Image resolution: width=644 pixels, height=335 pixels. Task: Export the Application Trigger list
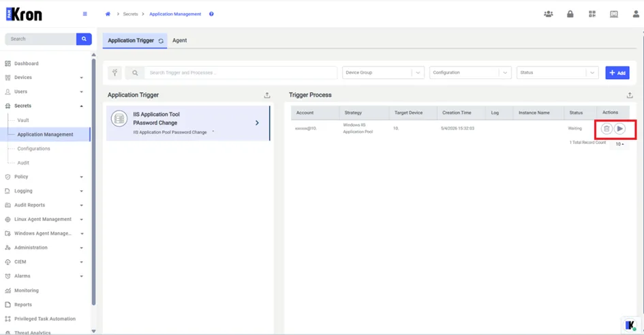[x=267, y=95]
